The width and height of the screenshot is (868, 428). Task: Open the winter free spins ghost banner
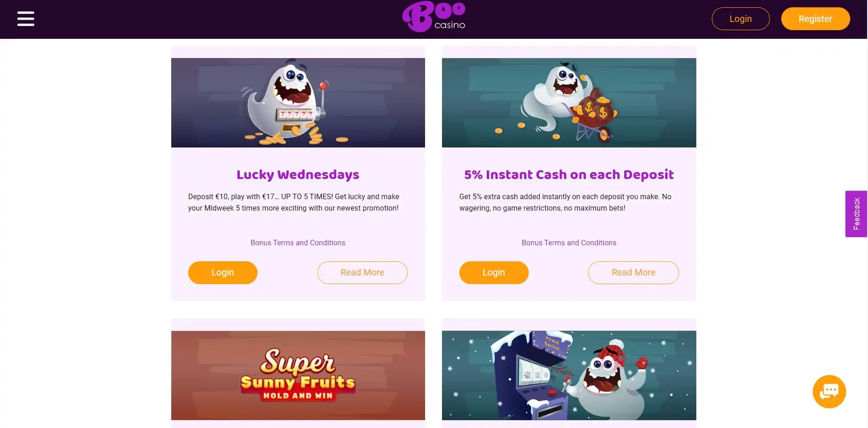569,375
